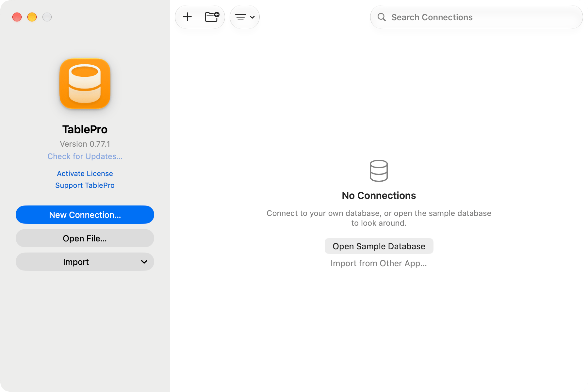Start a New Connection
This screenshot has height=392, width=588.
point(85,215)
